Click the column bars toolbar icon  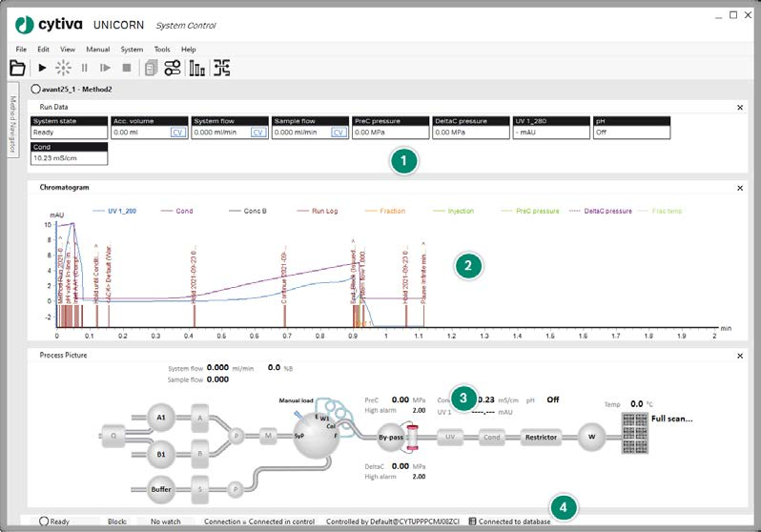196,68
